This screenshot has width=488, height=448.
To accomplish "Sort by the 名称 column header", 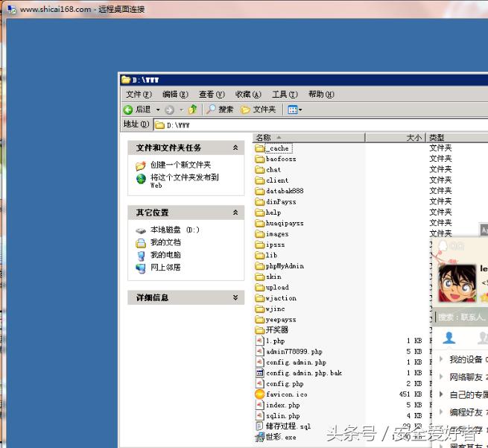I will coord(308,137).
